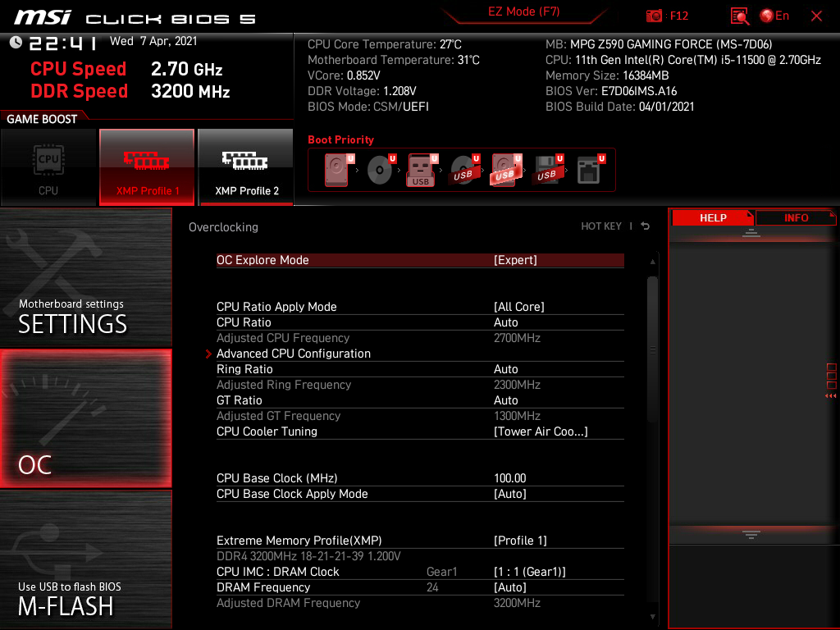This screenshot has height=630, width=840.
Task: Click Adjusted CPU Frequency 2700MHz text
Action: (x=378, y=338)
